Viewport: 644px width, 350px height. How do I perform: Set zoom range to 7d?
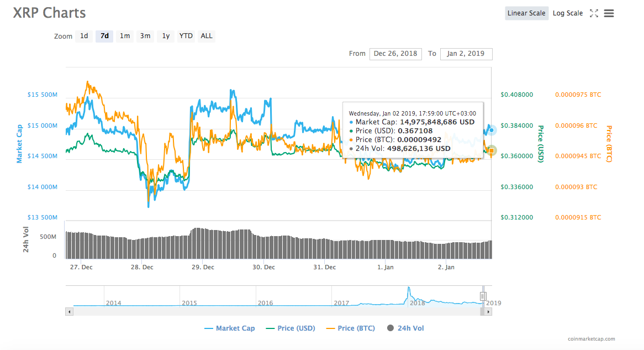104,36
